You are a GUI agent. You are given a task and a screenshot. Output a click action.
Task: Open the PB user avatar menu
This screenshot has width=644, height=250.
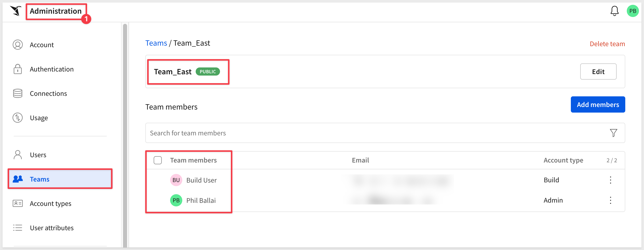coord(633,11)
